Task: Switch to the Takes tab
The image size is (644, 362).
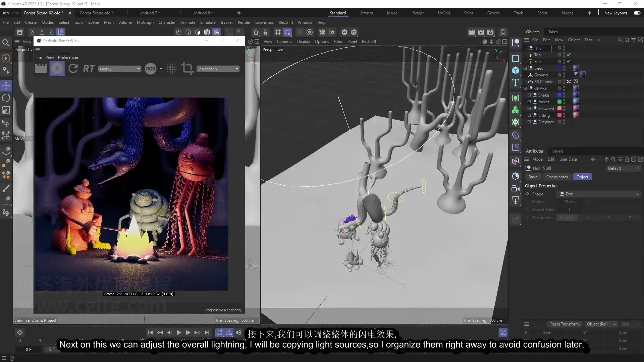Action: 553,32
